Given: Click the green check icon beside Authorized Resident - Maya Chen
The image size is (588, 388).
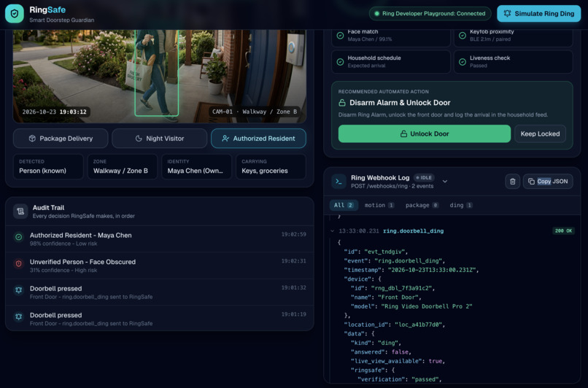Looking at the screenshot, I should pos(18,237).
